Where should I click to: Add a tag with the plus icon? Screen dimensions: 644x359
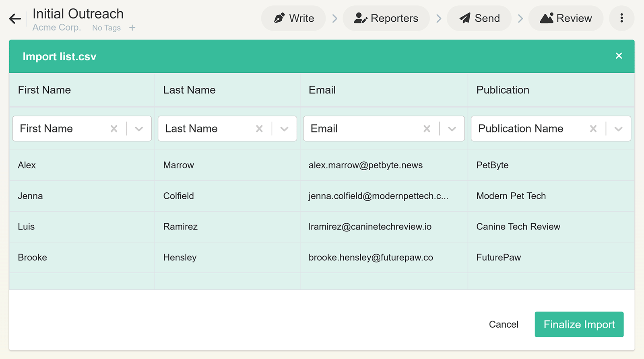(132, 28)
